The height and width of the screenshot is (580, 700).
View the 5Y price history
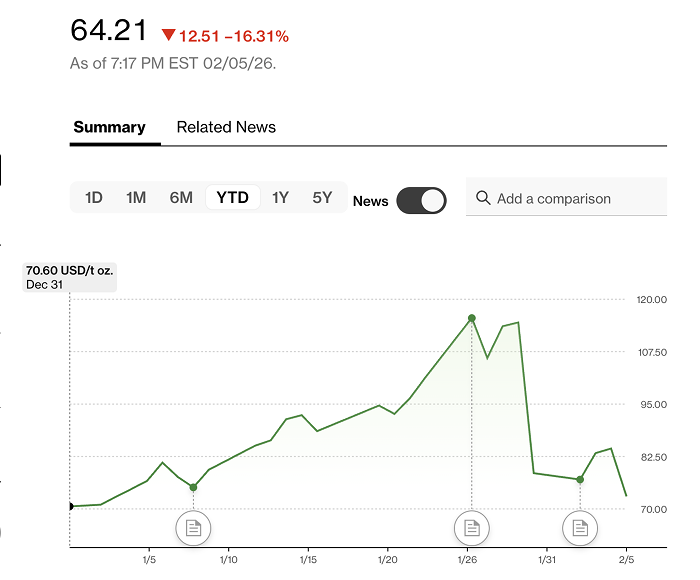point(322,197)
